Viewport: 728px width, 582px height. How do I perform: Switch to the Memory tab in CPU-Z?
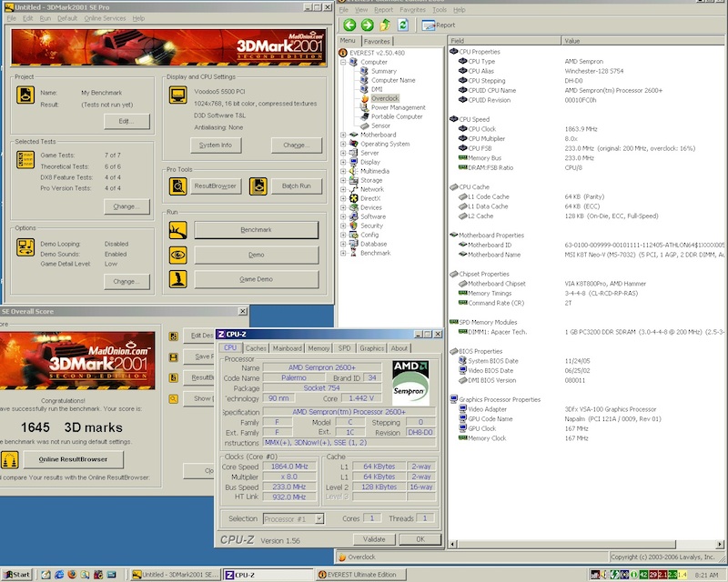318,348
